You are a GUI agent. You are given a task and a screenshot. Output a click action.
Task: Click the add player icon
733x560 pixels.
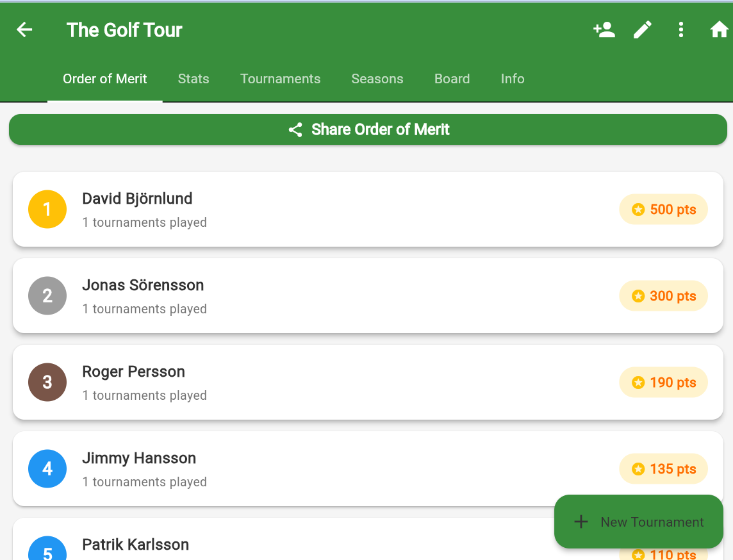pos(603,29)
